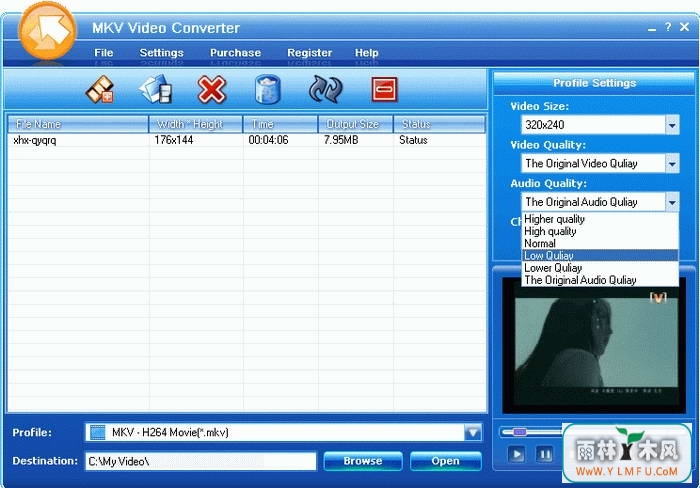Open the File menu
Image resolution: width=700 pixels, height=488 pixels.
pyautogui.click(x=104, y=53)
